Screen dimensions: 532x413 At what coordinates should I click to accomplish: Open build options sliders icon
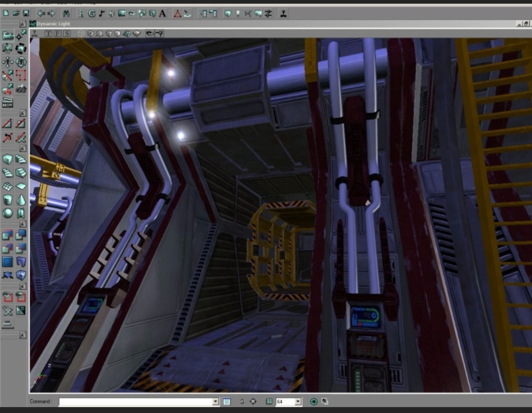[268, 14]
